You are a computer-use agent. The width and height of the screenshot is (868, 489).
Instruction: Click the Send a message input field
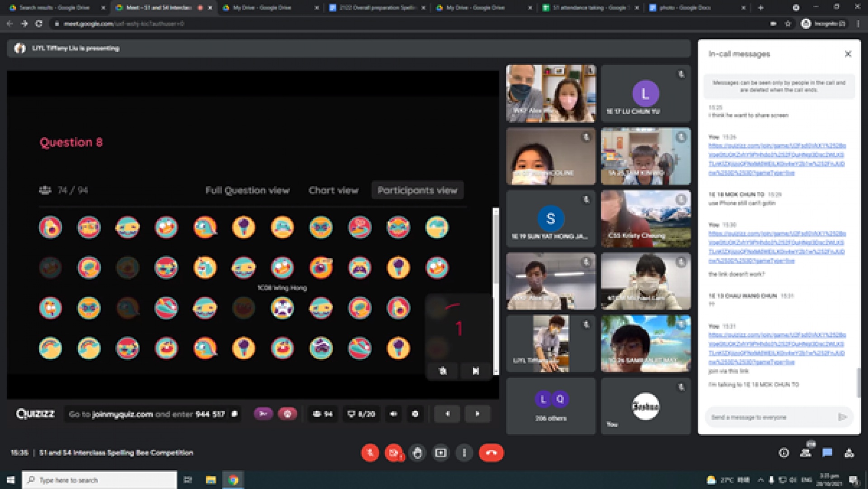[771, 417]
